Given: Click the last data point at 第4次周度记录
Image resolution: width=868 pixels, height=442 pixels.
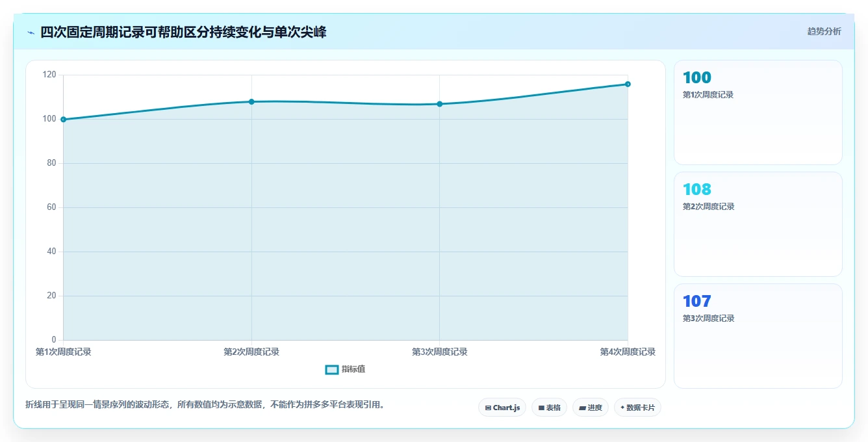Looking at the screenshot, I should (628, 84).
